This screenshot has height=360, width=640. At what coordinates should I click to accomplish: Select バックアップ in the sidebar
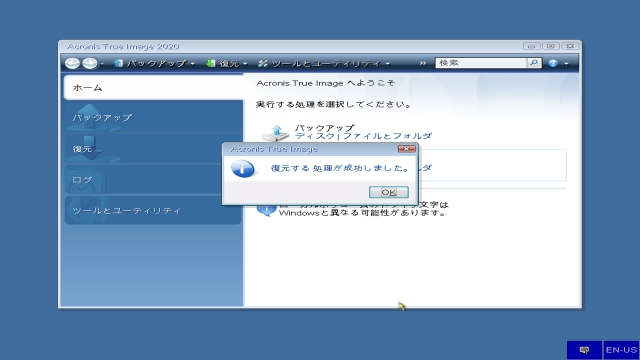coord(153,118)
